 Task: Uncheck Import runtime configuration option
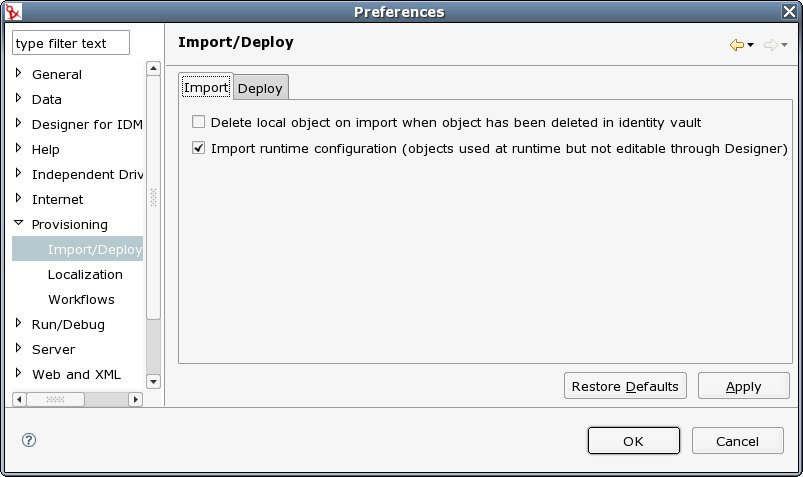coord(199,149)
